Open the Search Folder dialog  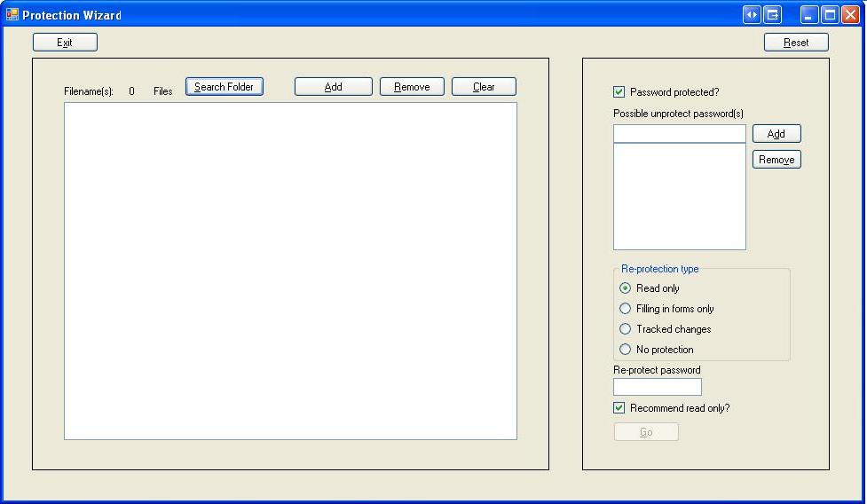pos(224,87)
